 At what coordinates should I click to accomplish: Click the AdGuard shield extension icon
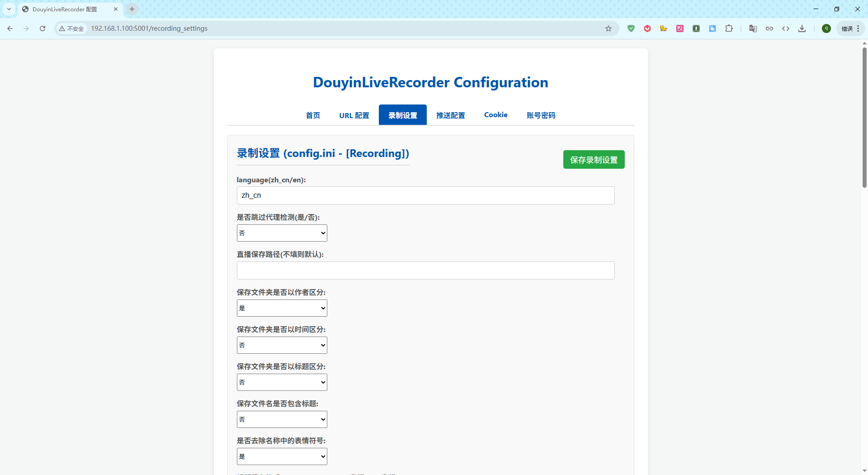632,28
